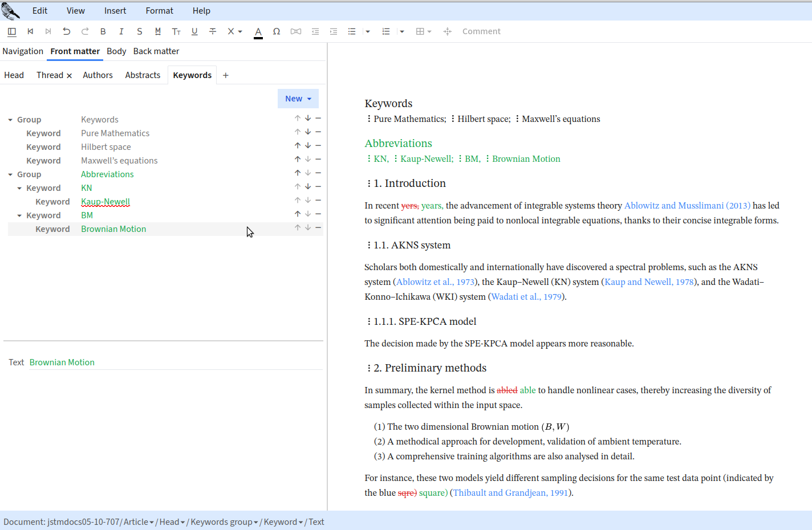Open Ablowitz and Musslimani (2013) citation
The height and width of the screenshot is (530, 812).
tap(687, 206)
